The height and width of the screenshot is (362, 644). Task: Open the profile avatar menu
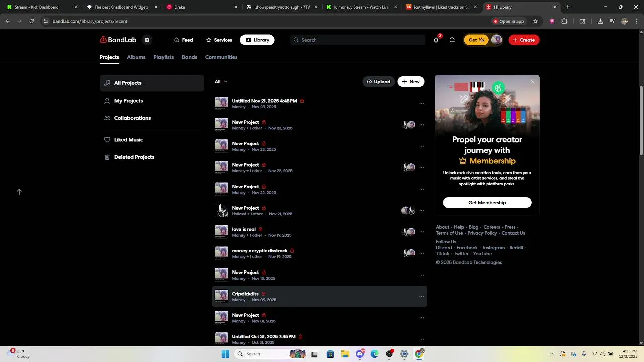[x=496, y=40]
